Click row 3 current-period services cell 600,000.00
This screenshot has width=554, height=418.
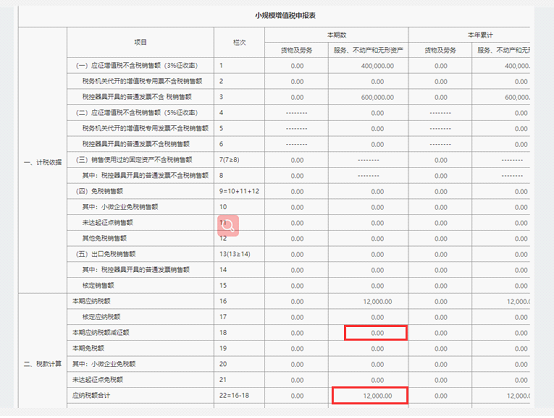click(x=369, y=97)
